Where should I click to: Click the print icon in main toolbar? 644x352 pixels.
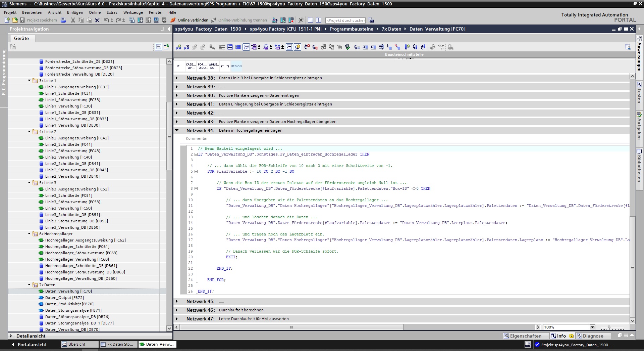point(63,20)
